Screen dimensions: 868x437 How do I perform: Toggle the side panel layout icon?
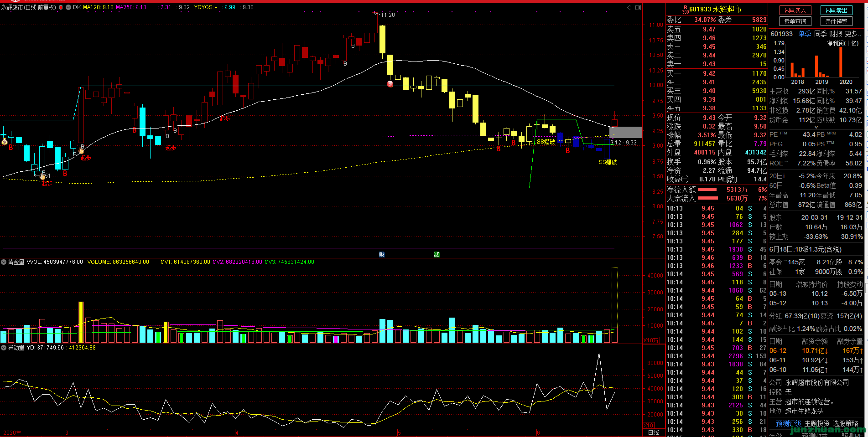tap(638, 7)
